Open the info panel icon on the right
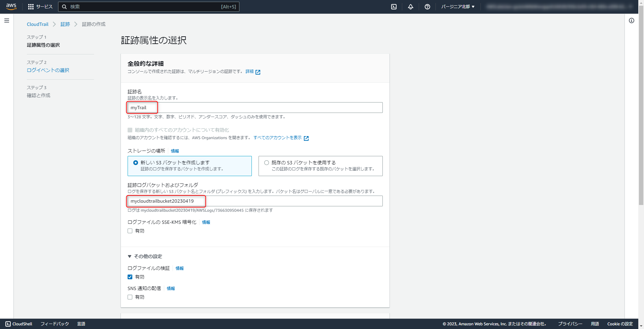Image resolution: width=644 pixels, height=329 pixels. [x=631, y=20]
